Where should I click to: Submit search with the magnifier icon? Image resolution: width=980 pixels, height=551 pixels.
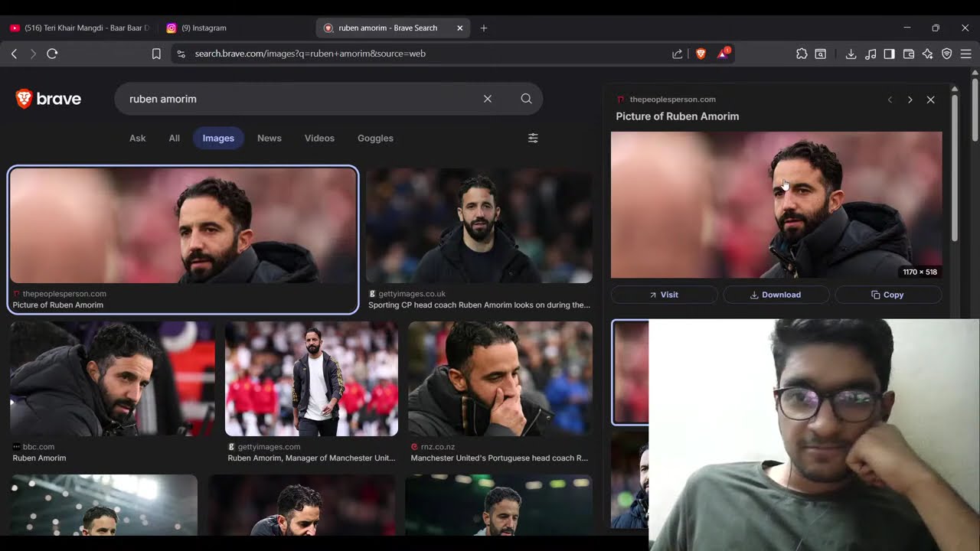pos(526,99)
